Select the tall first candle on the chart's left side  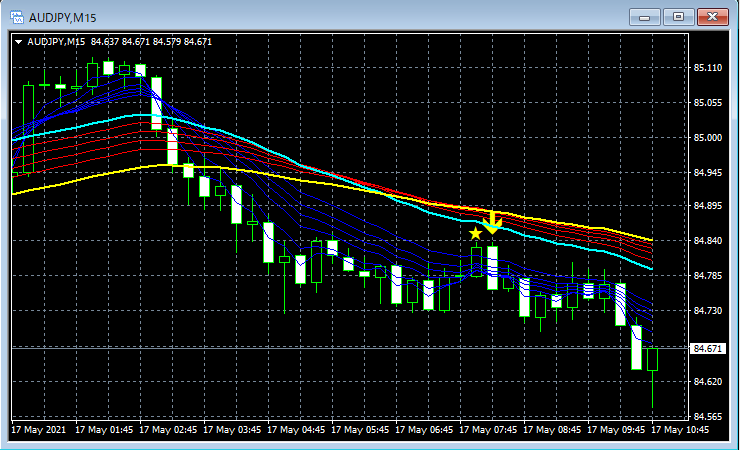[x=28, y=129]
